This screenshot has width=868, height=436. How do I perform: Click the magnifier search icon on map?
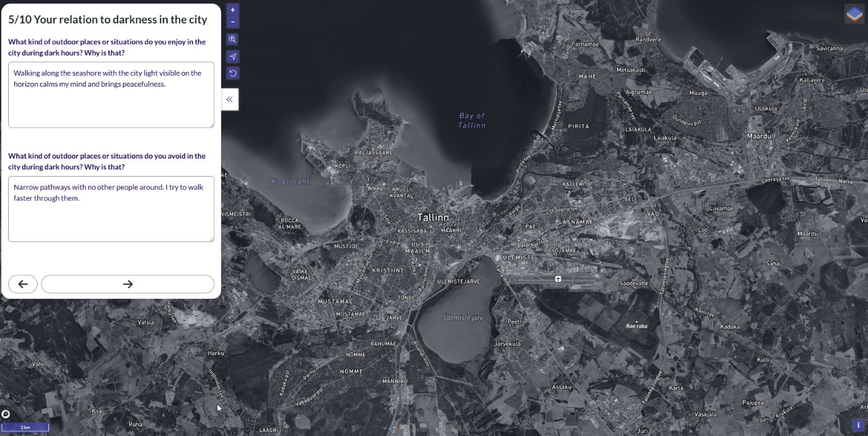233,39
